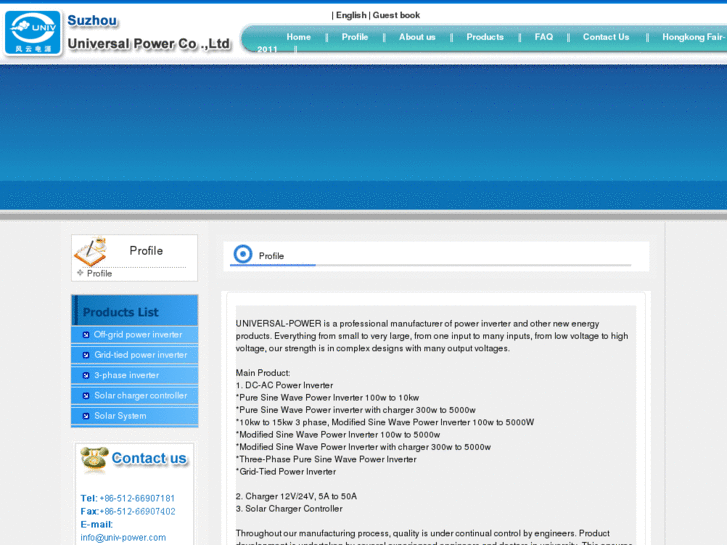727x545 pixels.
Task: Click the UNIV company logo
Action: [x=32, y=33]
